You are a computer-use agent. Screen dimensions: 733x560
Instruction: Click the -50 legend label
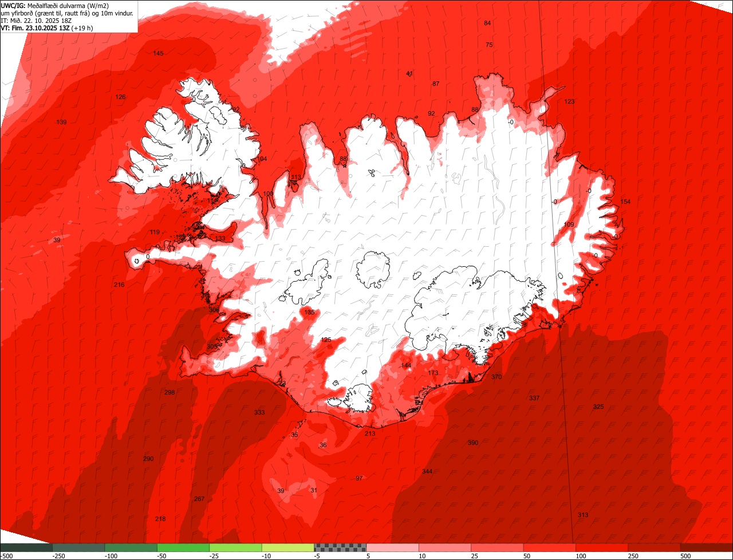[161, 556]
